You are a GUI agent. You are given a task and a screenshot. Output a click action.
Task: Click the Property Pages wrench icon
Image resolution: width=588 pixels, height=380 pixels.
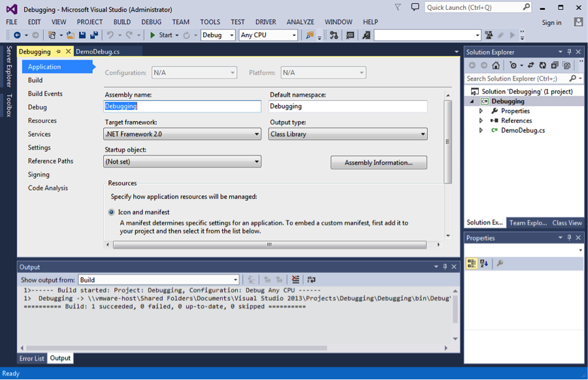(500, 264)
